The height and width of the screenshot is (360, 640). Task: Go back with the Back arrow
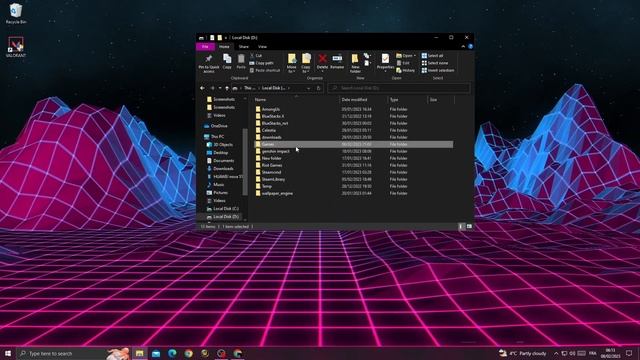click(x=202, y=88)
